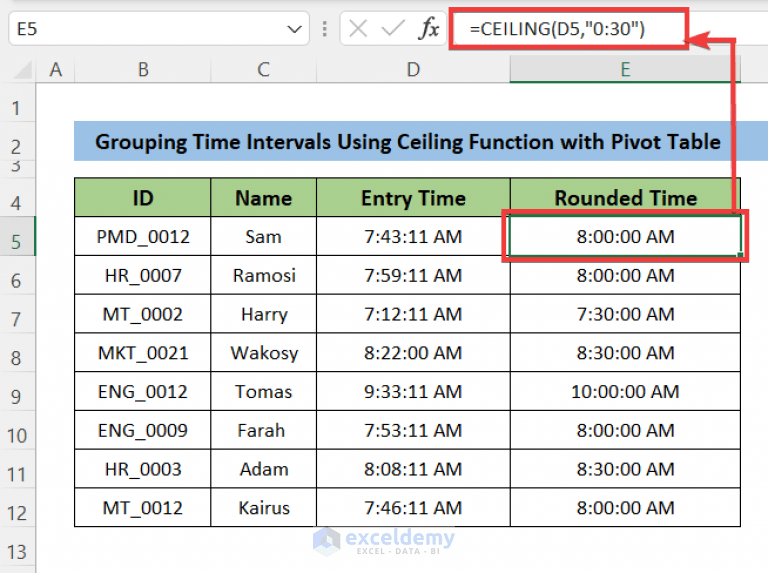768x573 pixels.
Task: Select rounded time 10:00:00 AM
Action: [x=625, y=391]
